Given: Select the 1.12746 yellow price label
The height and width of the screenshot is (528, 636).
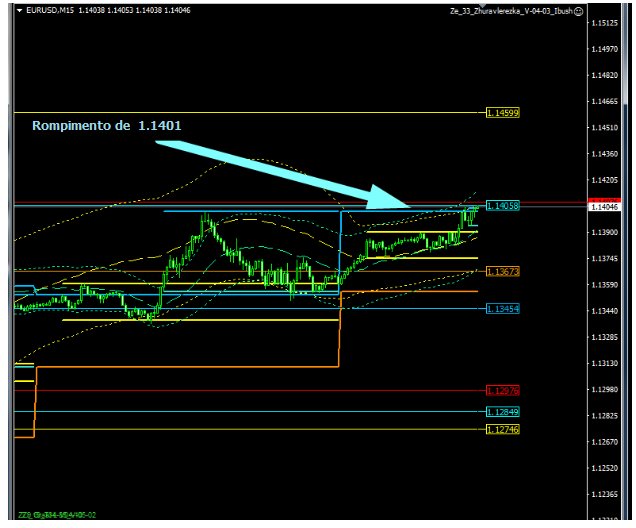Looking at the screenshot, I should click(x=503, y=430).
